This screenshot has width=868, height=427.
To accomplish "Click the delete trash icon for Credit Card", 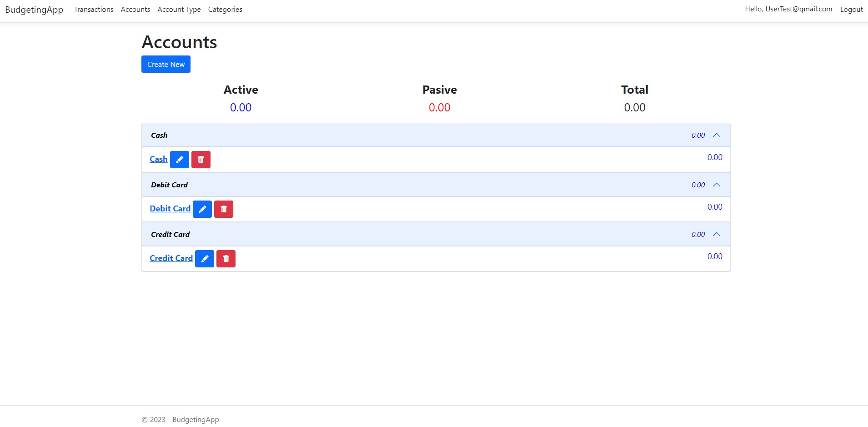I will tap(226, 258).
